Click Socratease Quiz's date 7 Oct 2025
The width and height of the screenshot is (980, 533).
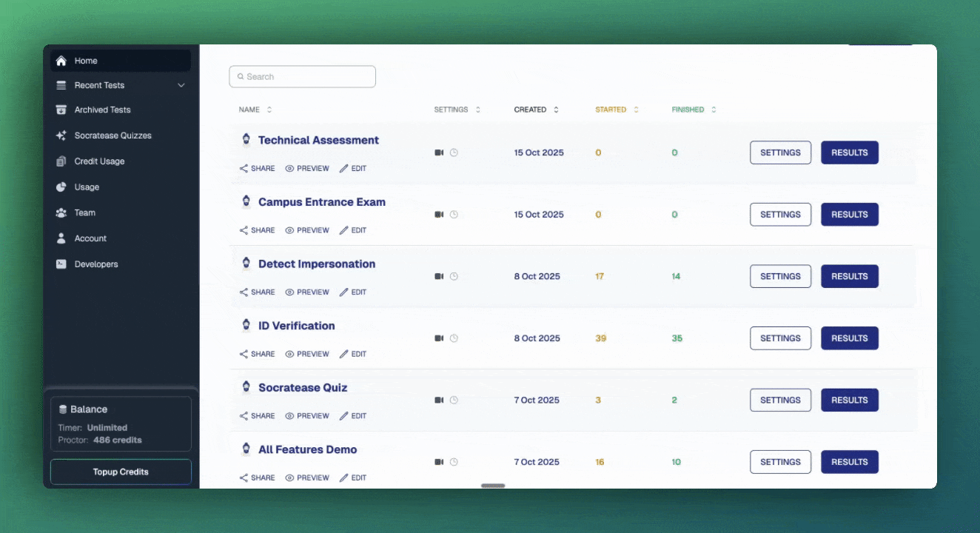coord(537,400)
